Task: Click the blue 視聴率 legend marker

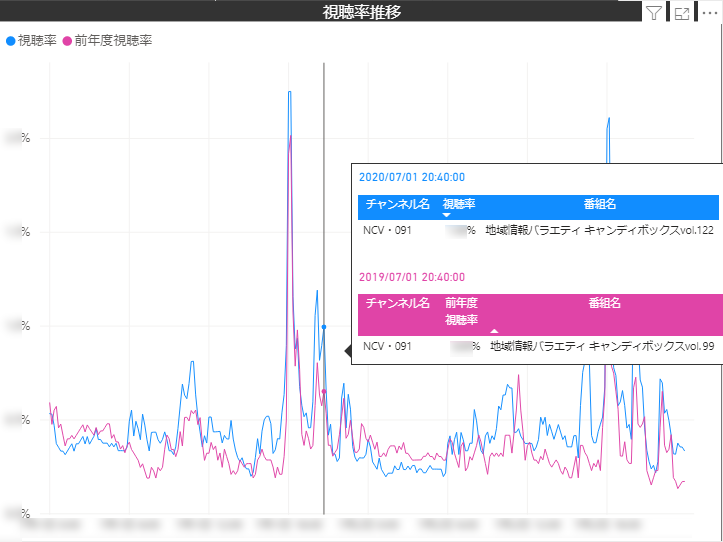Action: click(x=11, y=41)
